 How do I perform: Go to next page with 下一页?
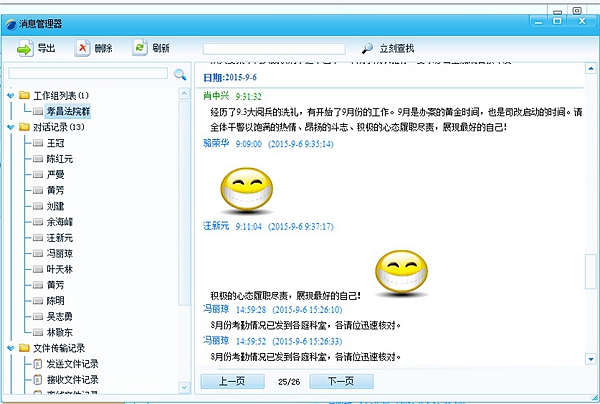[x=341, y=381]
